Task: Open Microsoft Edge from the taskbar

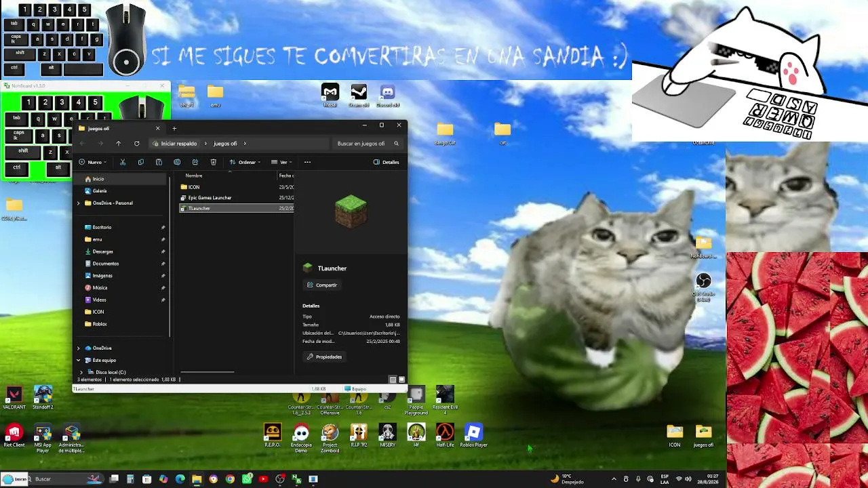Action: [x=180, y=479]
